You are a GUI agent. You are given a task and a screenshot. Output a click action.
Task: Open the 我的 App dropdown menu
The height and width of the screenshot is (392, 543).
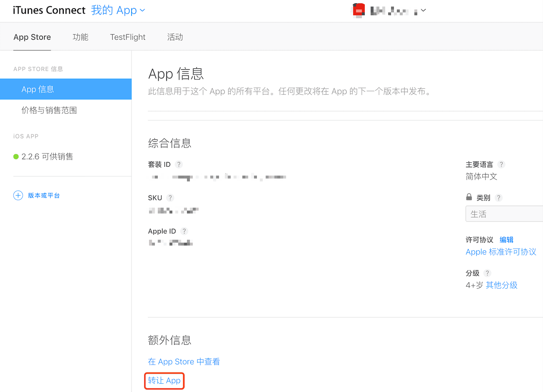point(118,10)
